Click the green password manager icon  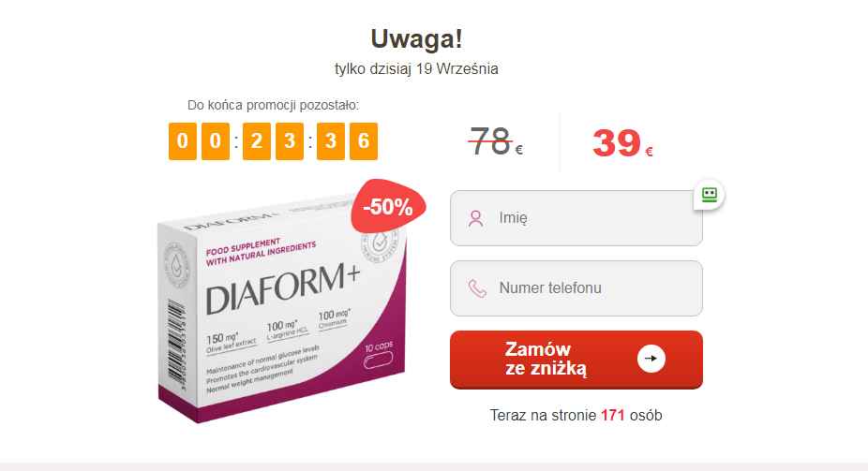pos(710,195)
